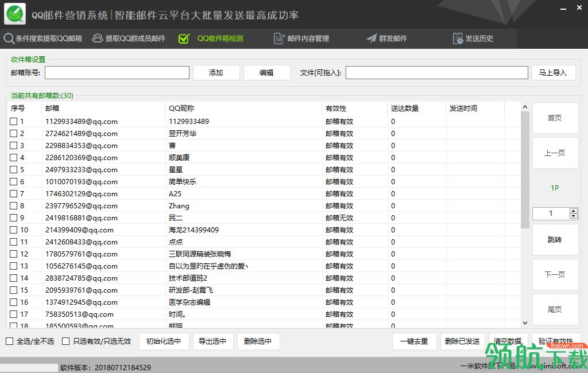Click the green checkmark inbox detection icon
This screenshot has width=588, height=373.
point(184,38)
